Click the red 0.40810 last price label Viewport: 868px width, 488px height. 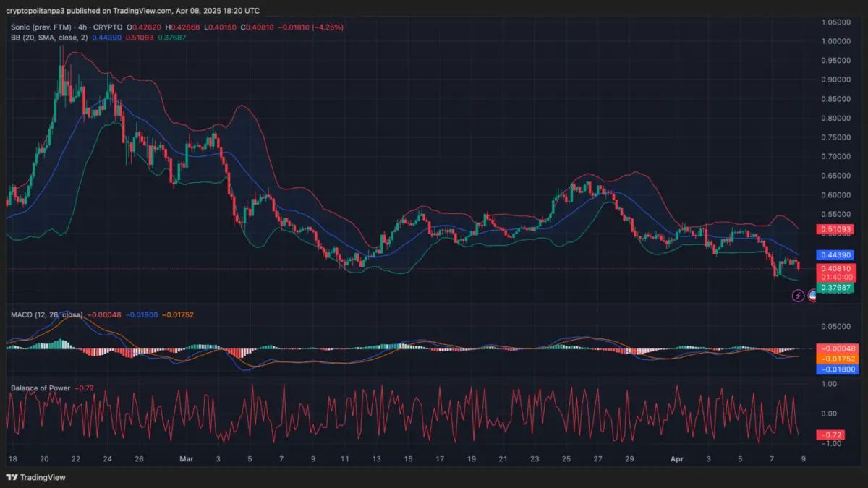(x=836, y=268)
